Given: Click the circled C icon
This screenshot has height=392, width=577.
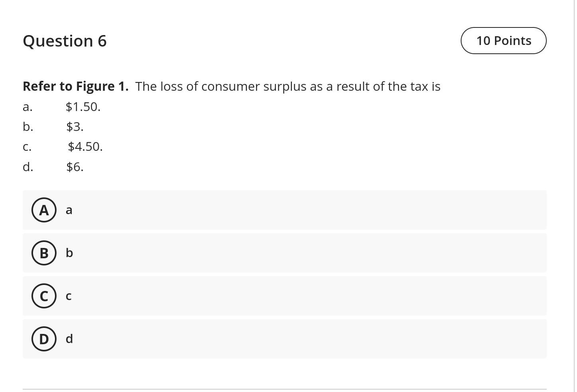Looking at the screenshot, I should pos(44,296).
